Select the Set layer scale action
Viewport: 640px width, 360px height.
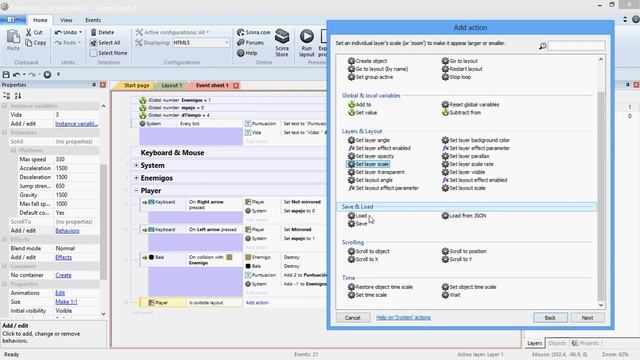(x=368, y=164)
